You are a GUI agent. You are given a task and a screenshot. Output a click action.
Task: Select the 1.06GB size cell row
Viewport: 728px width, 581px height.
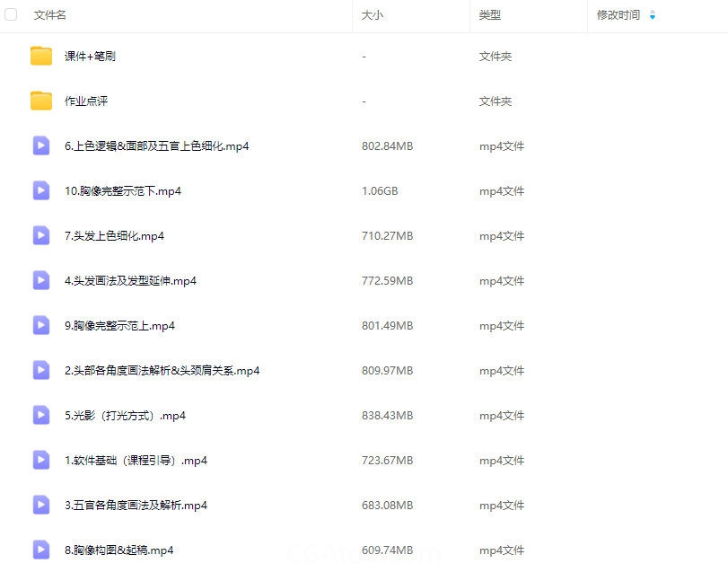click(380, 191)
